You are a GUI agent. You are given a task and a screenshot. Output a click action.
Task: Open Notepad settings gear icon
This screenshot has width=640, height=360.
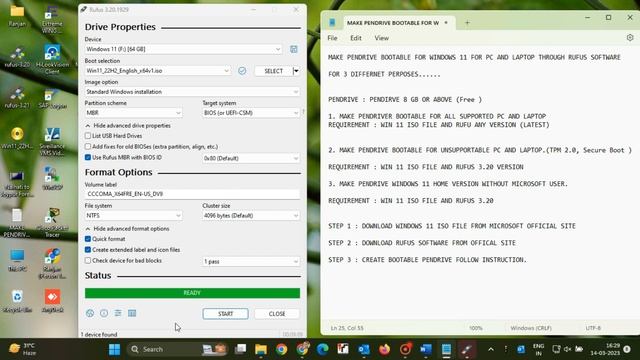click(630, 38)
